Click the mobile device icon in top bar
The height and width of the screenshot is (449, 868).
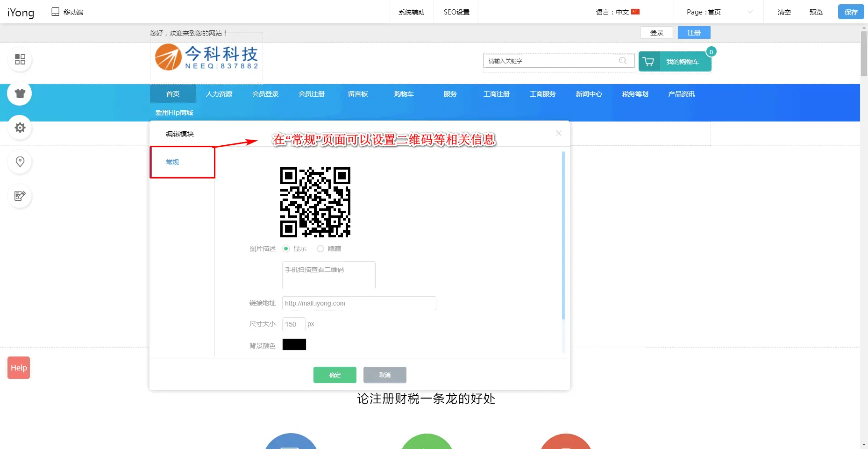tap(55, 12)
